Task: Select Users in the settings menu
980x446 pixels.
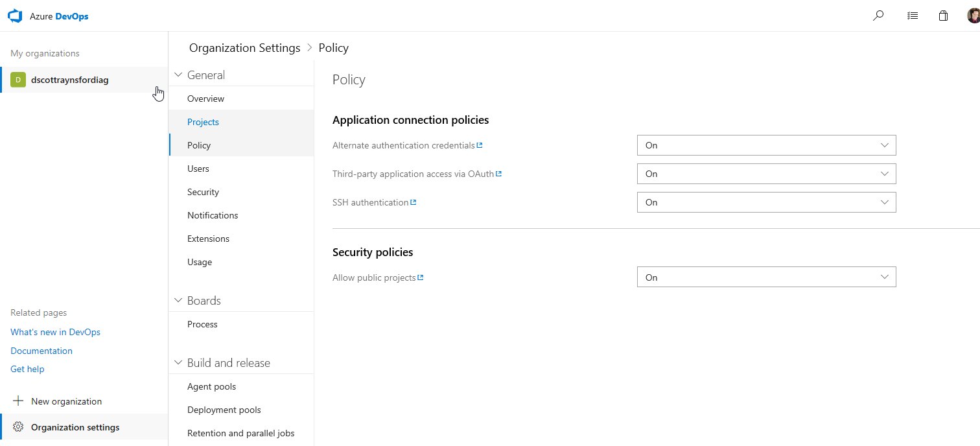Action: (x=198, y=169)
